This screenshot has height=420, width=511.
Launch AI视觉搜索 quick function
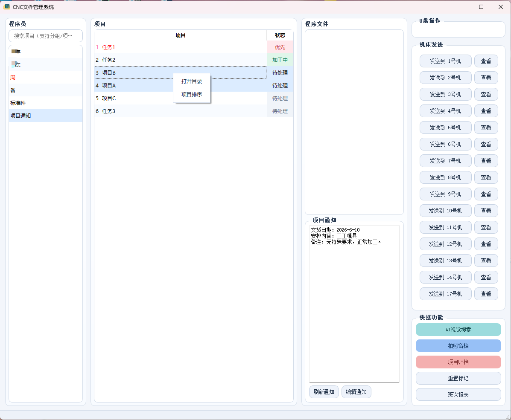[x=458, y=330]
